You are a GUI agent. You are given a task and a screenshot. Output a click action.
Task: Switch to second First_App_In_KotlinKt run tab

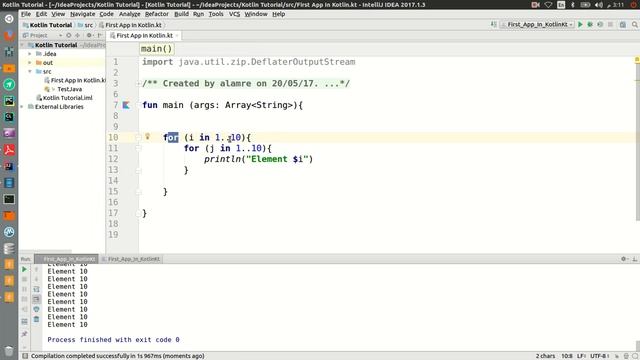[131, 259]
